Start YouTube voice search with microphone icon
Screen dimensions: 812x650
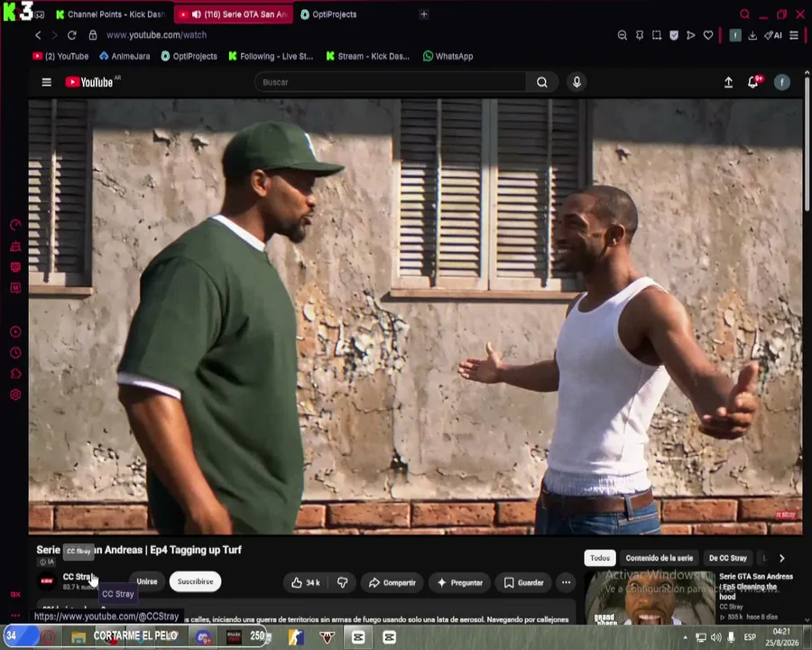pyautogui.click(x=577, y=82)
